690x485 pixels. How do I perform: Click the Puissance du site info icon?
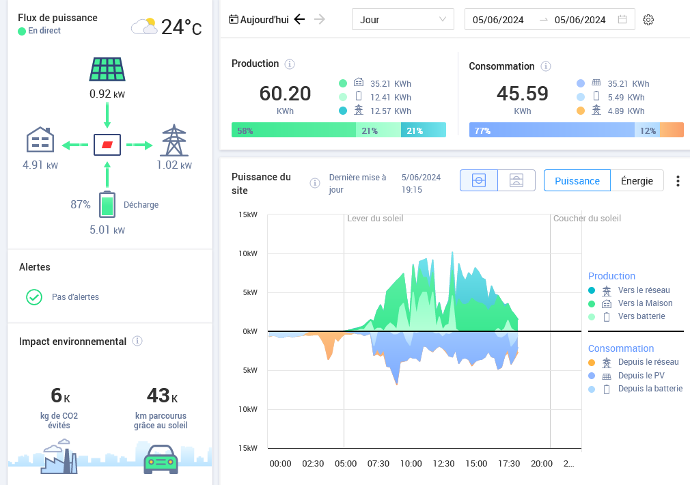315,183
